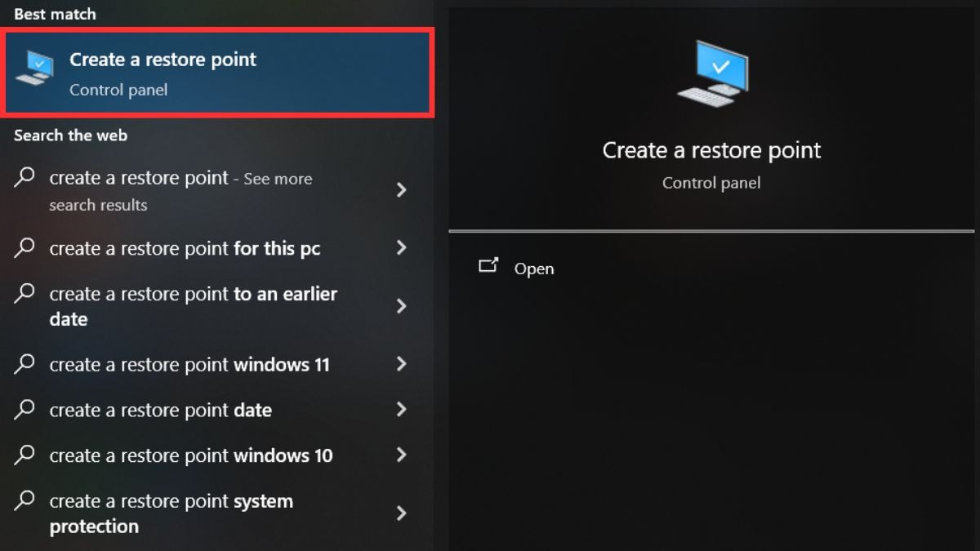Click the small computer icon in Best match
Image resolution: width=980 pixels, height=551 pixels.
click(34, 68)
